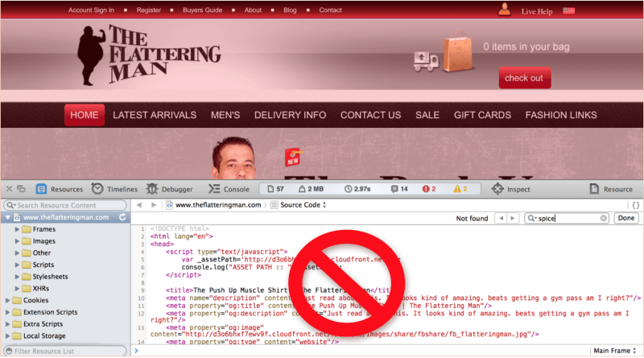Click the Live Help person icon
The width and height of the screenshot is (644, 358).
tap(505, 10)
